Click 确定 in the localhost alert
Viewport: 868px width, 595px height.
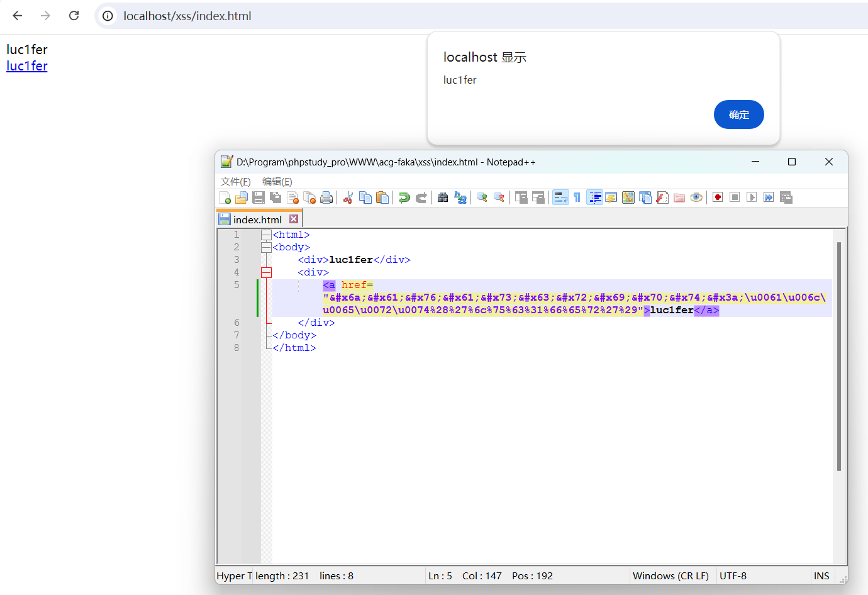click(738, 114)
